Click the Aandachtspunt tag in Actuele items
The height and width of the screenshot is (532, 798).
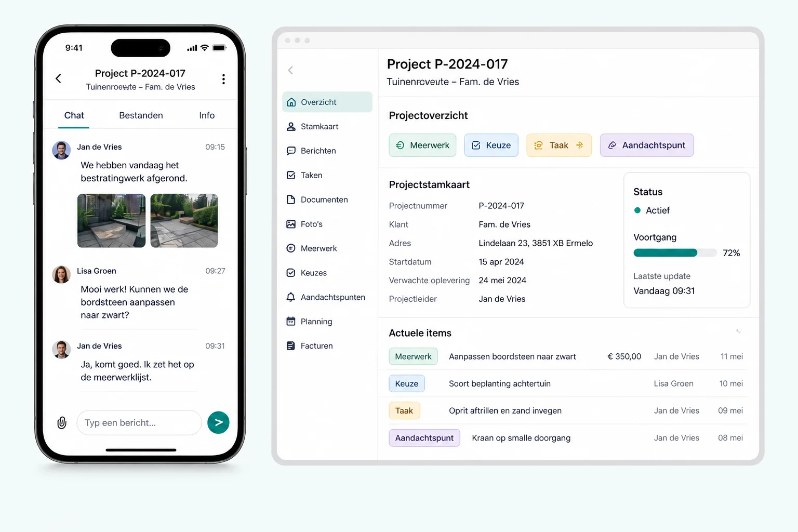[x=424, y=438]
